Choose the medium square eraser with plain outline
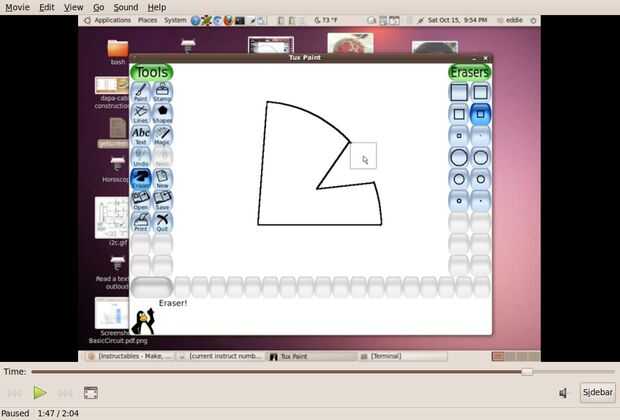The width and height of the screenshot is (620, 420). (x=459, y=114)
